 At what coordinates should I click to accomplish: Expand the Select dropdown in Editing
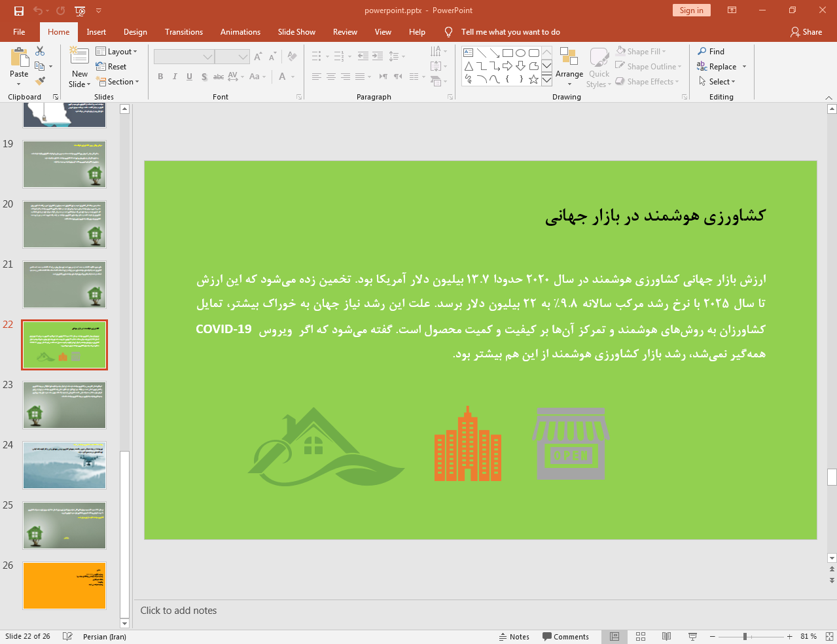point(717,81)
